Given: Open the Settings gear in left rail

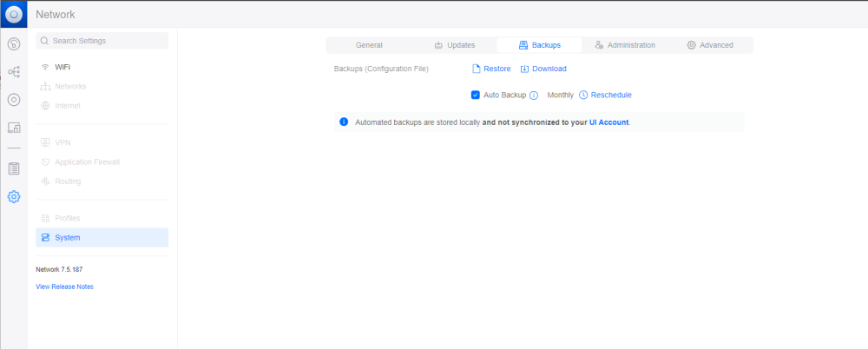Looking at the screenshot, I should (14, 197).
